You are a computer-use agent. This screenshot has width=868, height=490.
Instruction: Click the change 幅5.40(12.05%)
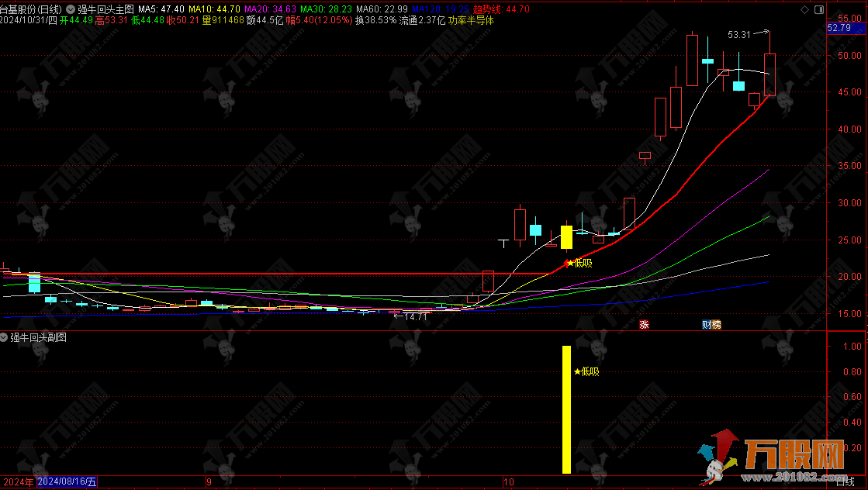[x=319, y=20]
